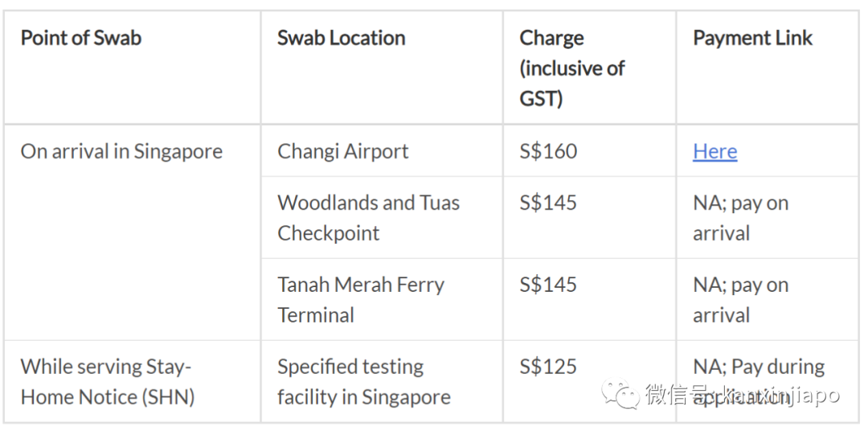The image size is (868, 435).
Task: Click the "NA; Pay during application" cell
Action: [x=758, y=367]
